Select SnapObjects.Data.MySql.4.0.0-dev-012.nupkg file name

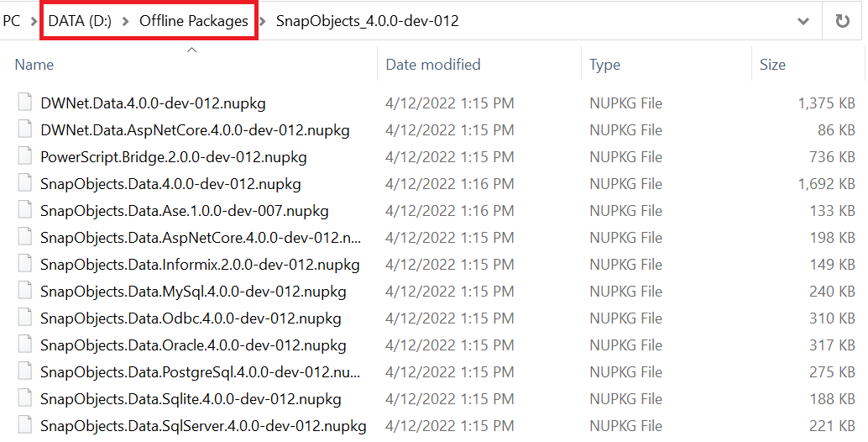193,292
